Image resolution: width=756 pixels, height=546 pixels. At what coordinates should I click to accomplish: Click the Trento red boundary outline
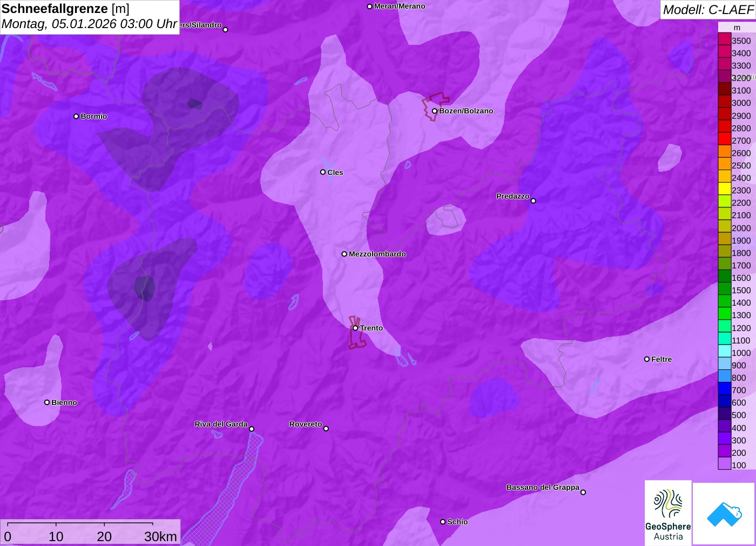(356, 333)
